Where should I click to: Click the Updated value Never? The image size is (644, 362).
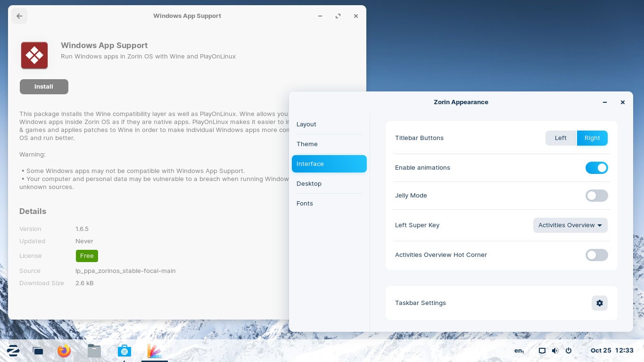(84, 241)
